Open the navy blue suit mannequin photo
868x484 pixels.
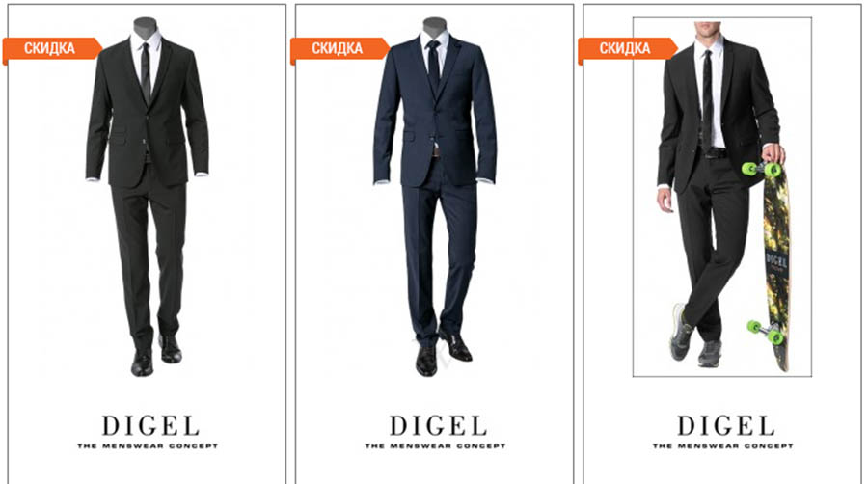[x=435, y=197]
